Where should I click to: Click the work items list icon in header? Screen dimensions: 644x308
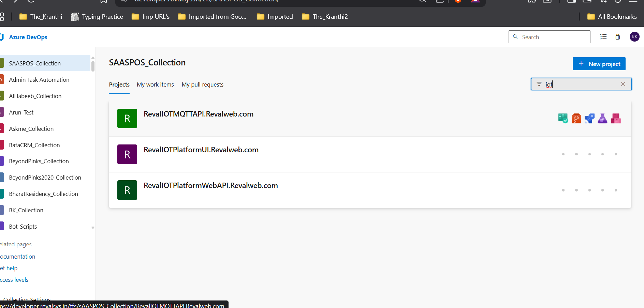point(603,37)
